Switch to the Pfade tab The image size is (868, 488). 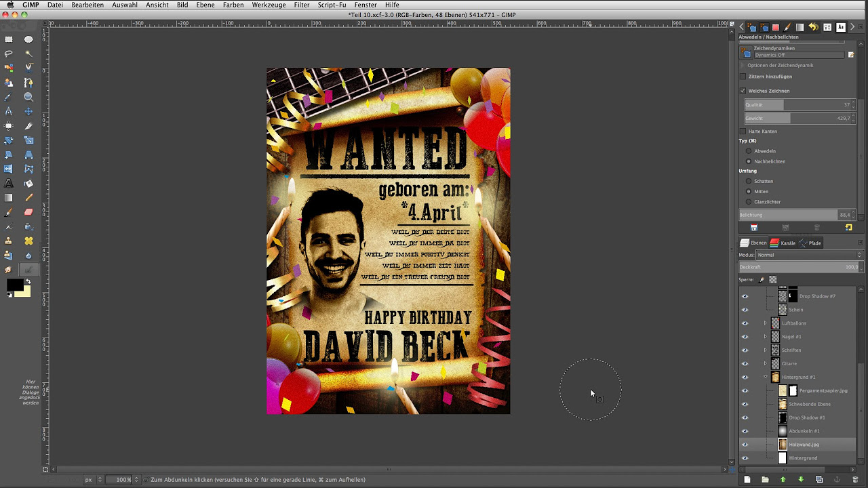(810, 243)
